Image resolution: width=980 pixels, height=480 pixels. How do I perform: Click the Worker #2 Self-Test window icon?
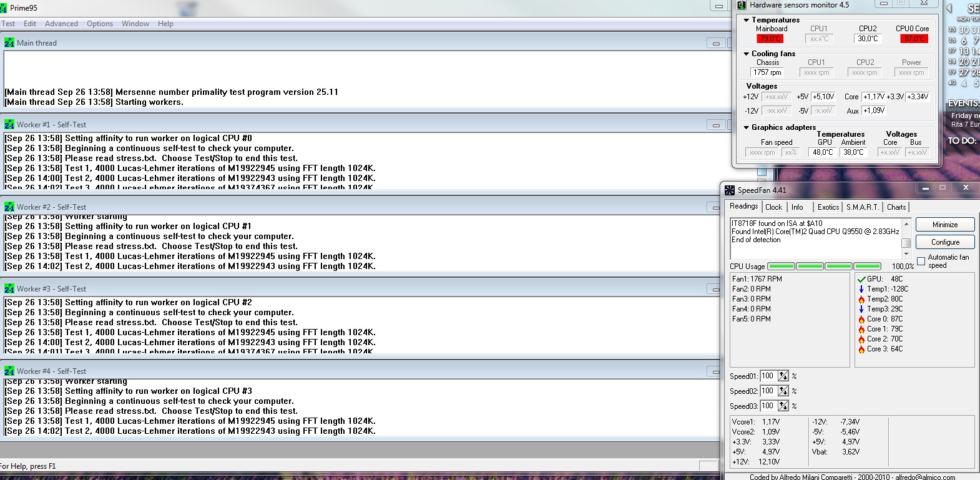pos(9,207)
